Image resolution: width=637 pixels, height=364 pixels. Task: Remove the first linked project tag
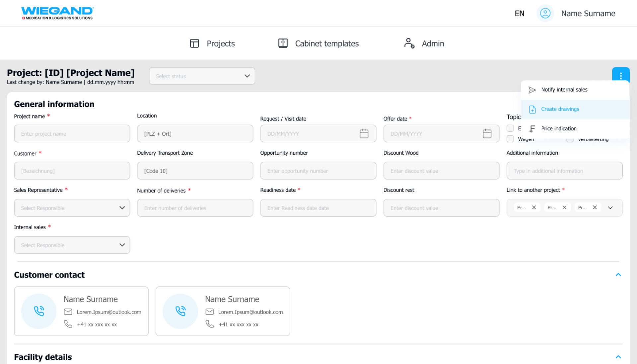pyautogui.click(x=534, y=207)
